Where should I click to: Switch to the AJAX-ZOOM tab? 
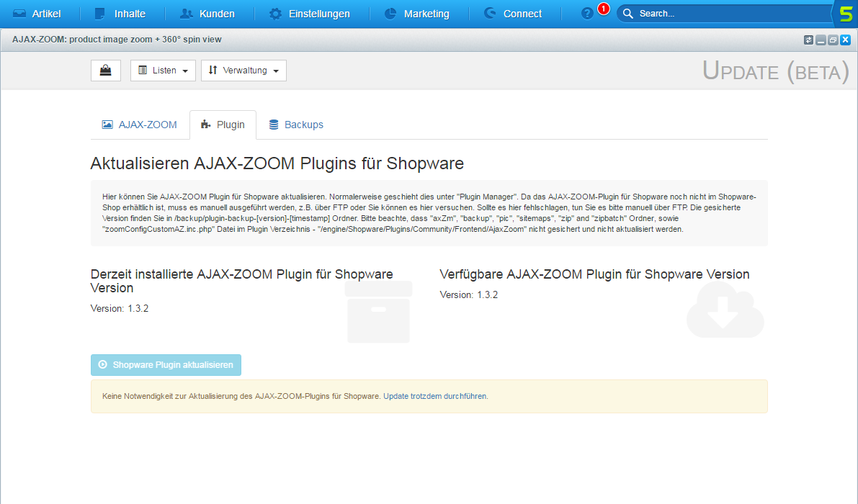click(x=140, y=125)
